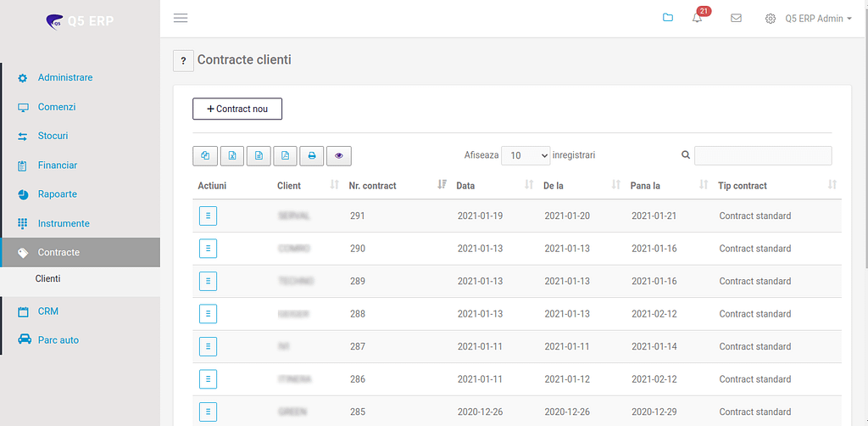The height and width of the screenshot is (426, 868).
Task: Open actions menu for contract 286
Action: pos(209,379)
